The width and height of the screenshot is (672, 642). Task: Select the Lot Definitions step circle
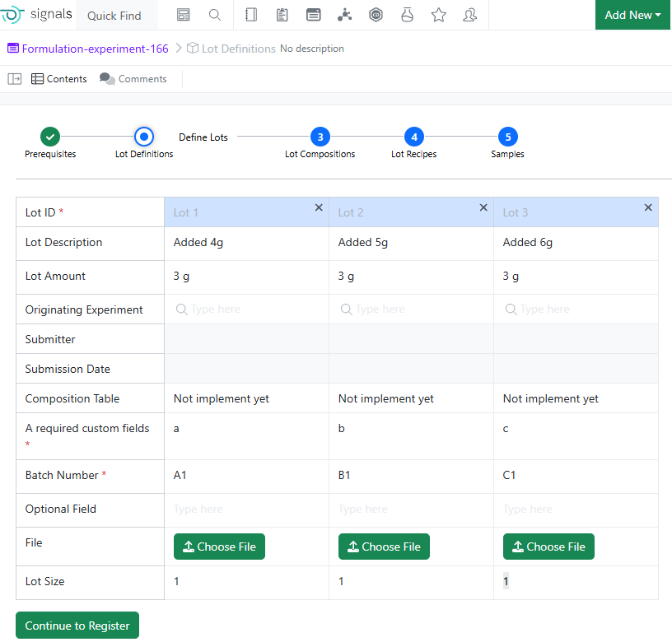[144, 137]
